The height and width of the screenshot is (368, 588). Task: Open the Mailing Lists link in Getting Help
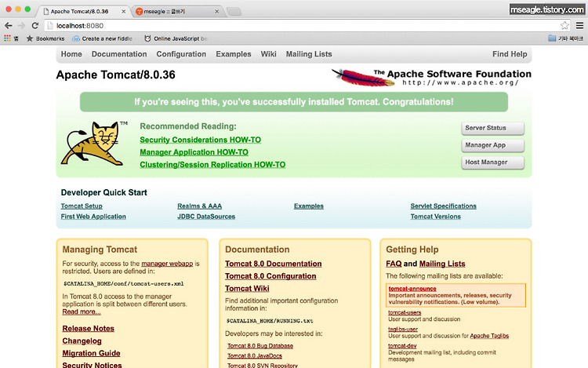coord(442,264)
